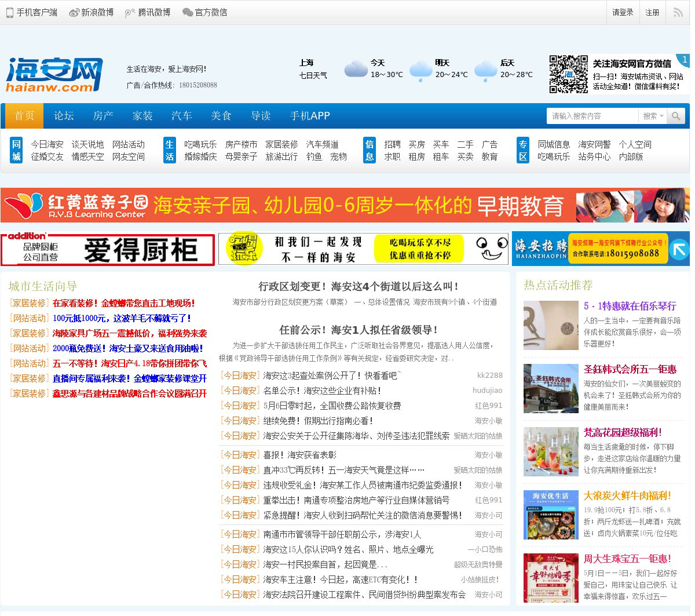695x616 pixels.
Task: Open 新浪微博 via its Weibo icon
Action: pyautogui.click(x=74, y=12)
